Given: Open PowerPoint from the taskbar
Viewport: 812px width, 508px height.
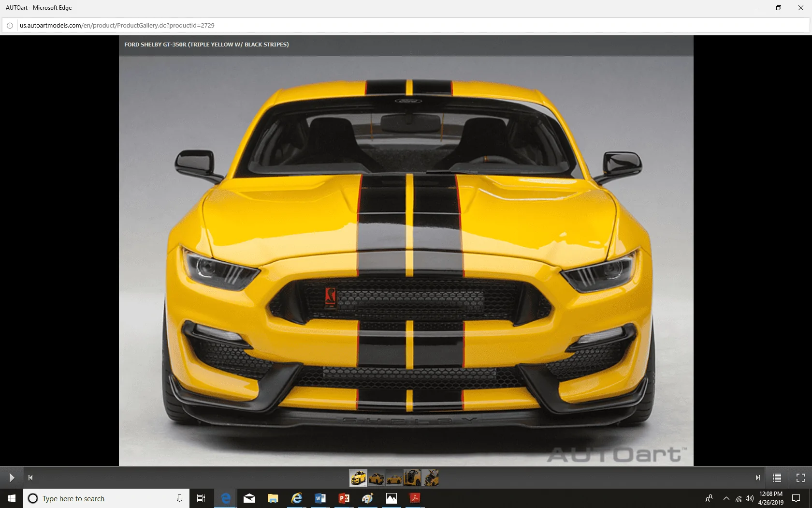Looking at the screenshot, I should point(344,498).
